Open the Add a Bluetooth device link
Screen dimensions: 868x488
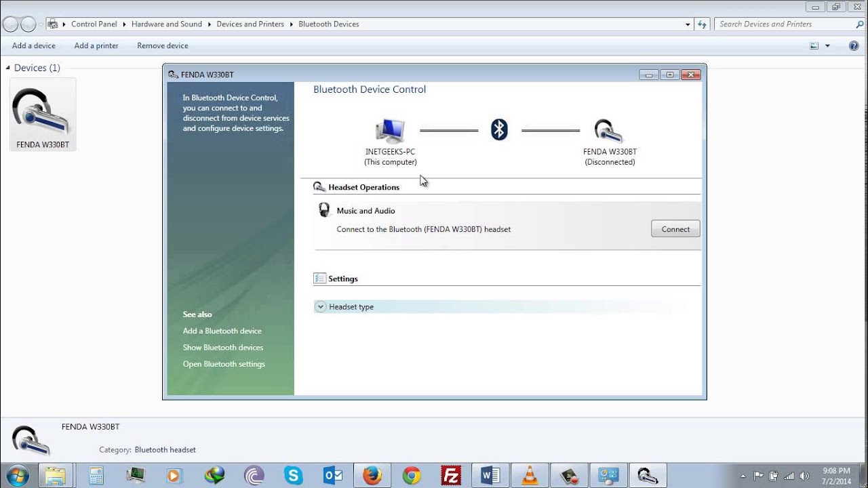pyautogui.click(x=222, y=331)
